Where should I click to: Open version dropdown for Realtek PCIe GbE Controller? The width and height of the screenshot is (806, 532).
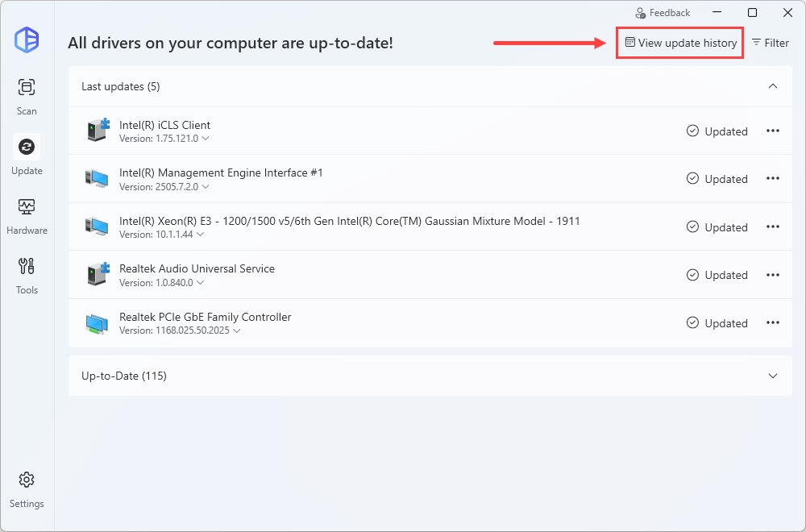(x=236, y=330)
